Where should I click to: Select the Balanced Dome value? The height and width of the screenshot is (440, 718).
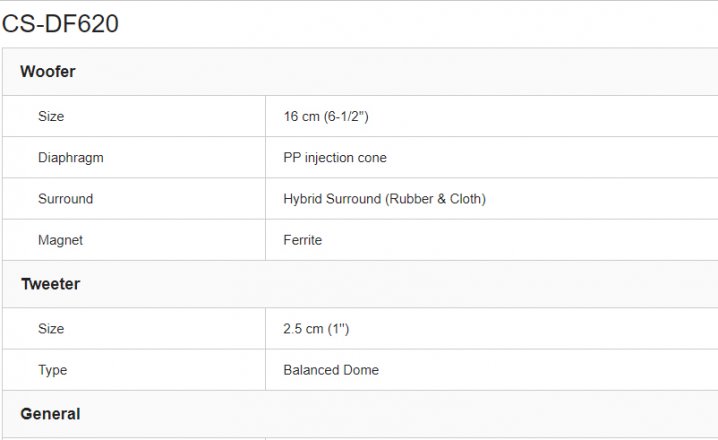[x=331, y=370]
